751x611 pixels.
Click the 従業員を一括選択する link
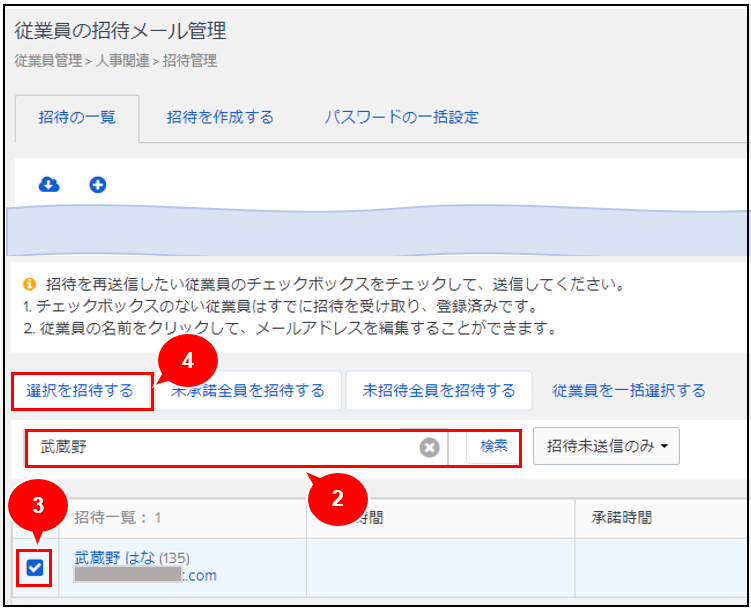pos(629,390)
